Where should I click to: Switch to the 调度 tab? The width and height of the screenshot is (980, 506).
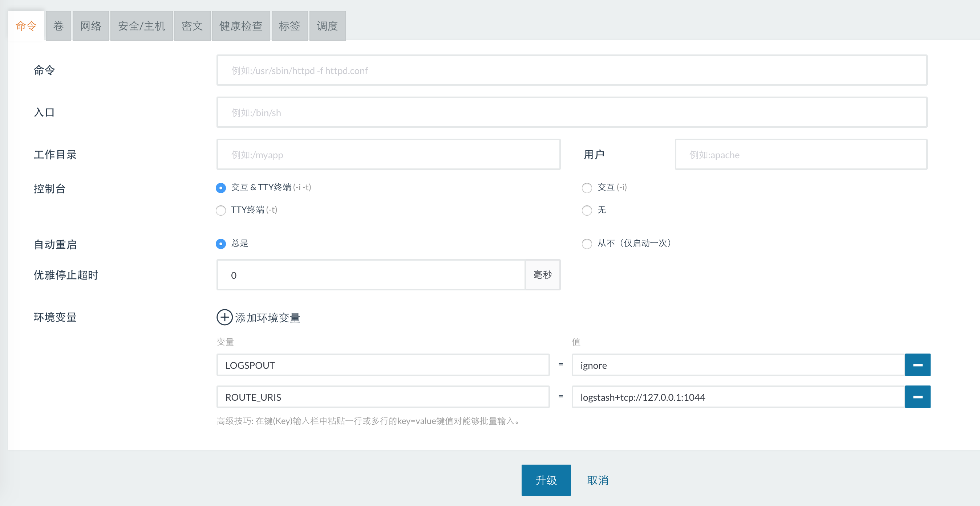click(x=327, y=26)
